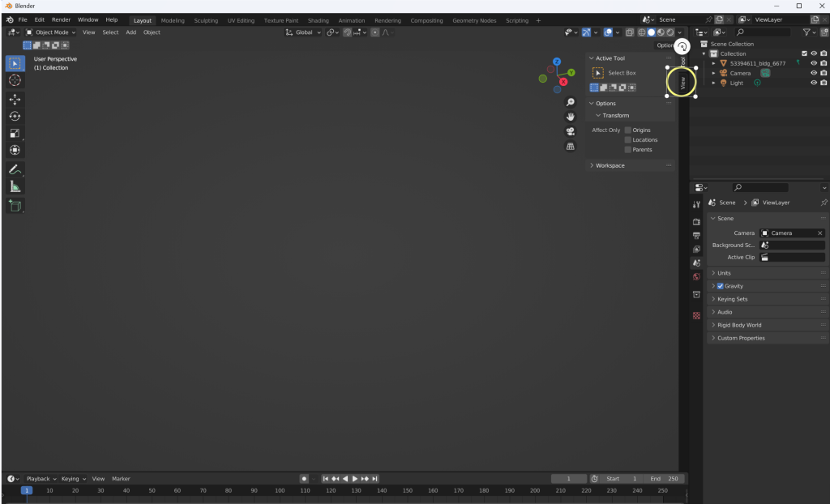Image resolution: width=830 pixels, height=504 pixels.
Task: Click the End frame field
Action: pyautogui.click(x=665, y=479)
